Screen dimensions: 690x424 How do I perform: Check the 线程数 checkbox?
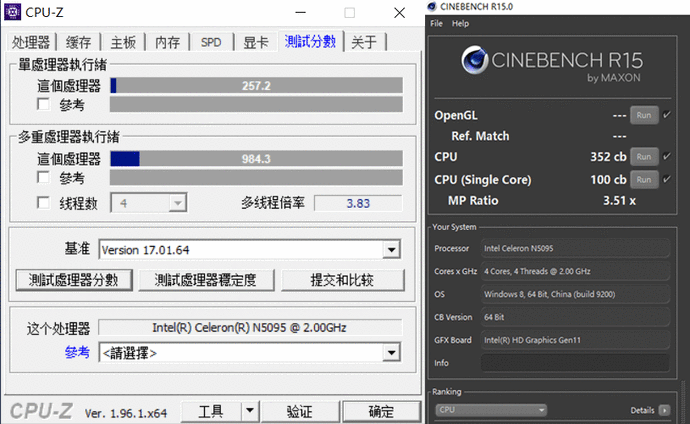(x=44, y=203)
